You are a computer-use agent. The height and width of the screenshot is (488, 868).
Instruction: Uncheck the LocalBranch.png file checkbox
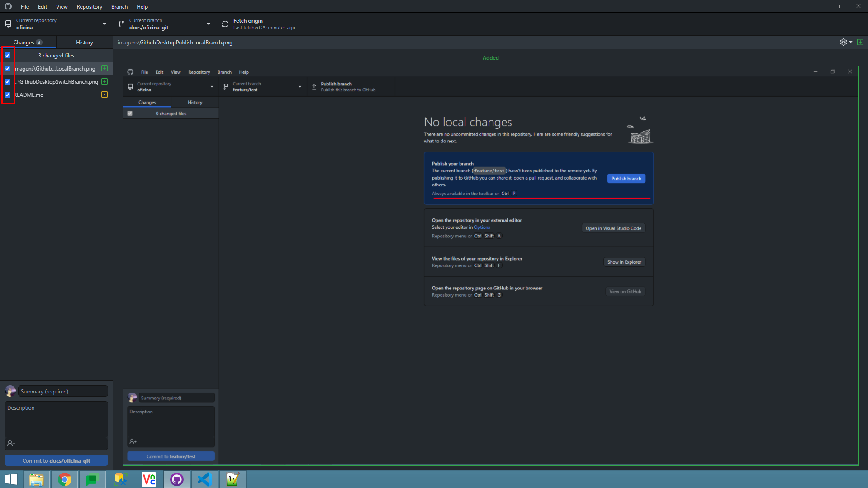pyautogui.click(x=8, y=68)
